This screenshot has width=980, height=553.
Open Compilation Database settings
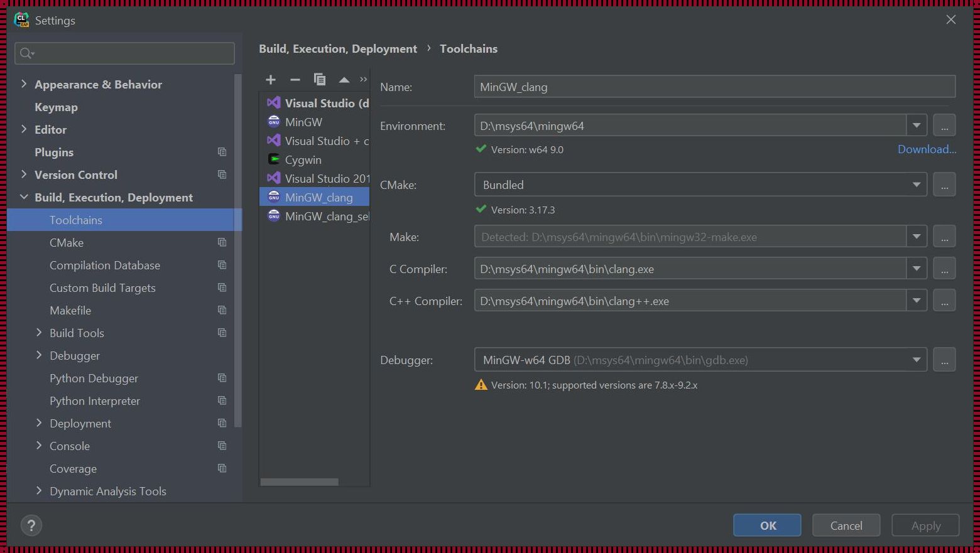tap(105, 265)
